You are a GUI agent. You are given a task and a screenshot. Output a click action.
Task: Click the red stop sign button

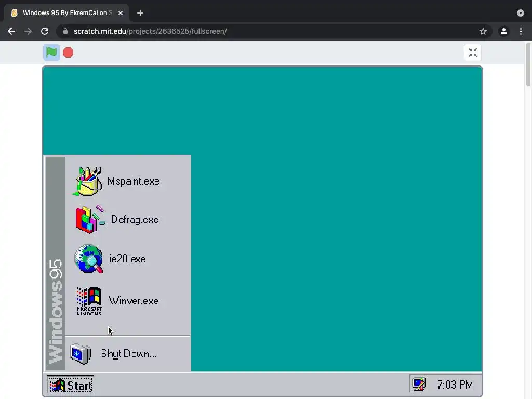(x=68, y=52)
